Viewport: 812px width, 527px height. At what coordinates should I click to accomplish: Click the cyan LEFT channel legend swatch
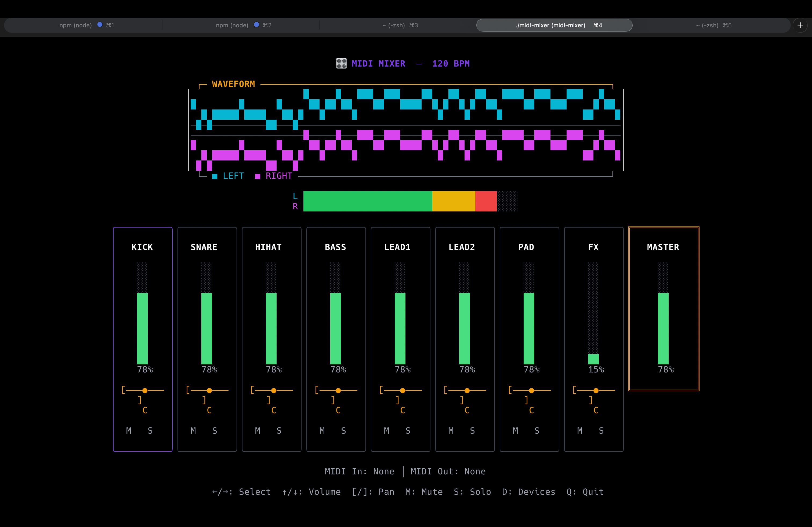[x=214, y=176]
